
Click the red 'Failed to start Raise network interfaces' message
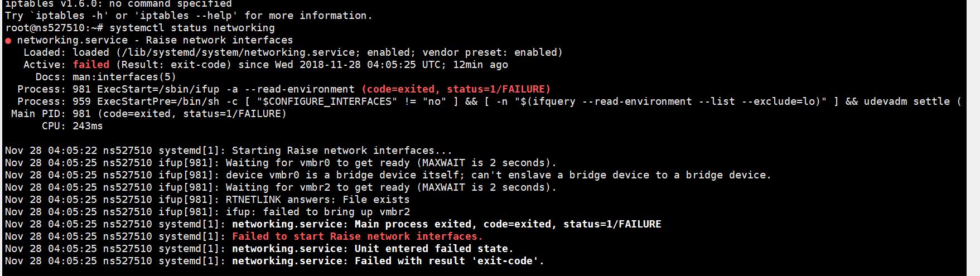pos(357,236)
